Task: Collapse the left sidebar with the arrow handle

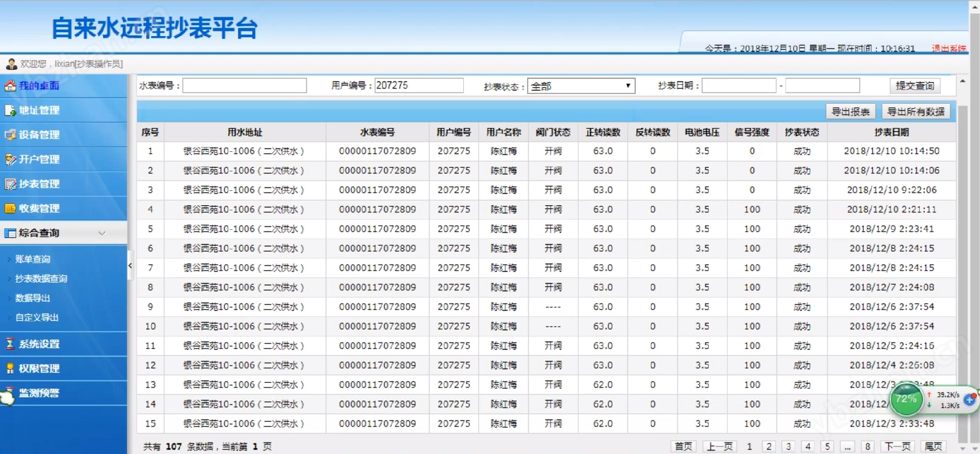Action: coord(130,265)
